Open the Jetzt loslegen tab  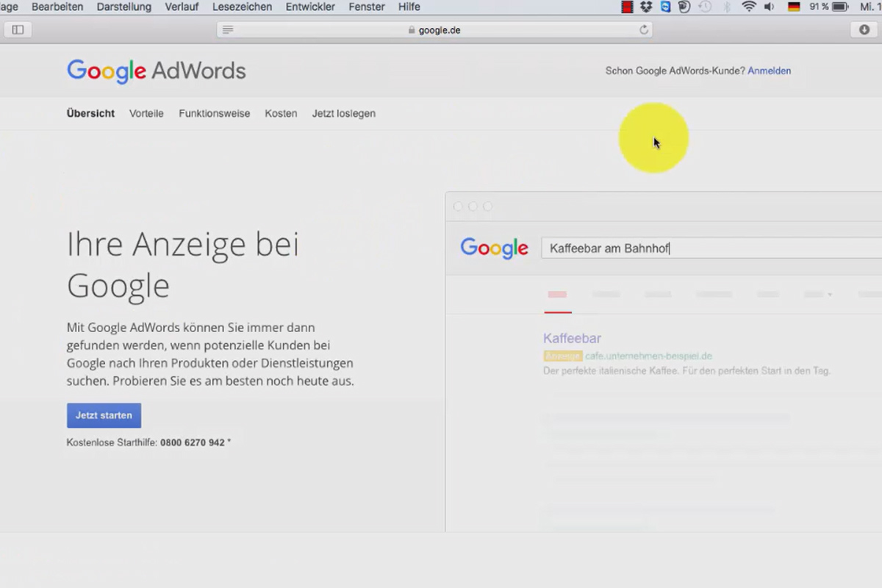coord(343,113)
